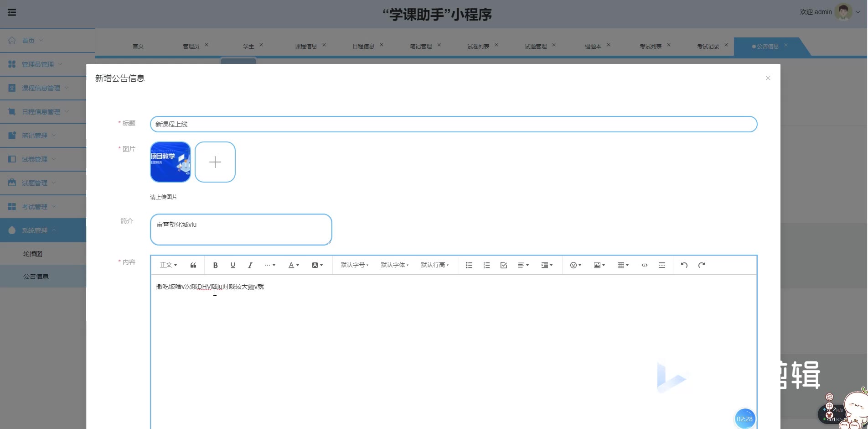868x429 pixels.
Task: Click the 标题 input field
Action: click(x=453, y=124)
